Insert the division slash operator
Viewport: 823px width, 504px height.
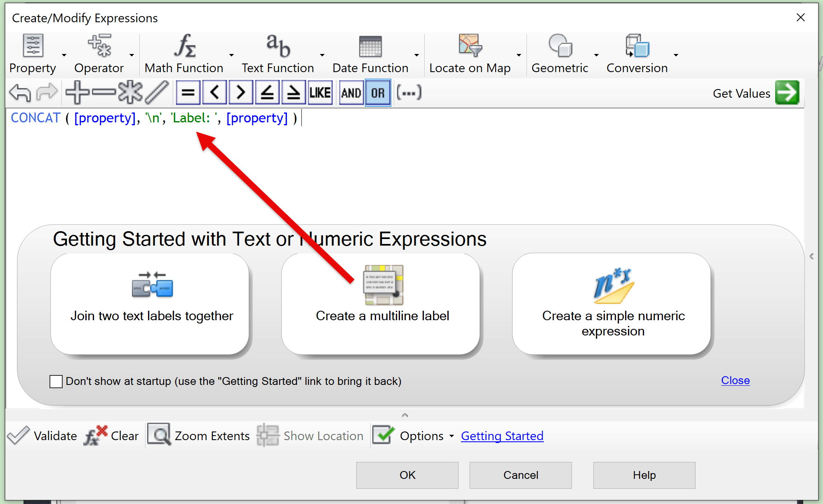[157, 93]
